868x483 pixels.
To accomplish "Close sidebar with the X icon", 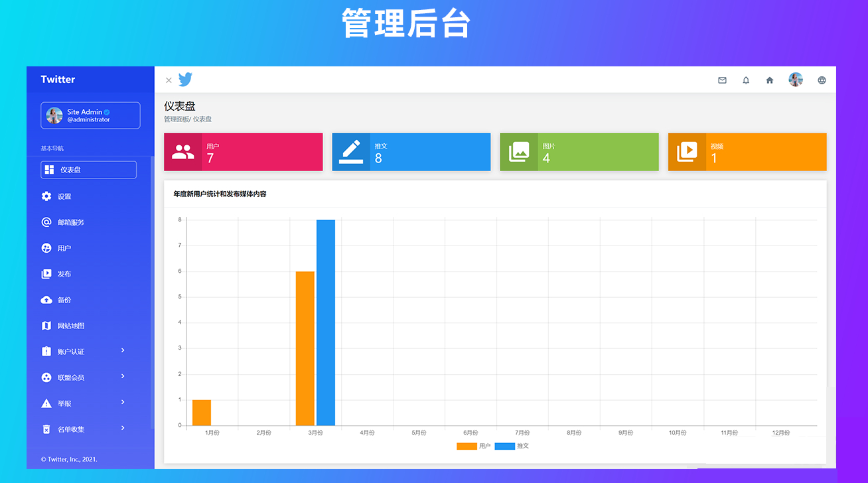I will 169,80.
